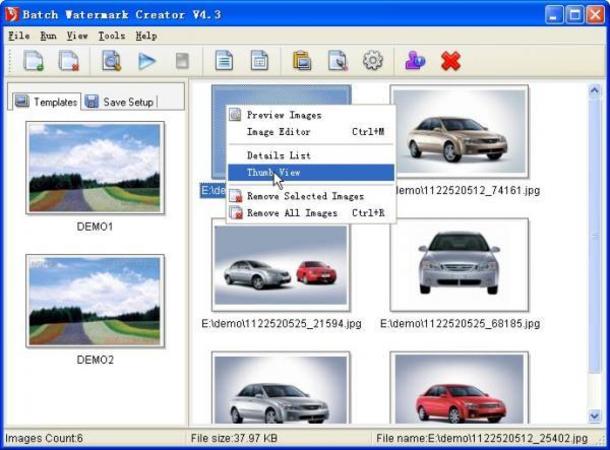Select thumbnail 1122520525_68185.jpg
Viewport: 610px width, 450px height.
coord(459,264)
